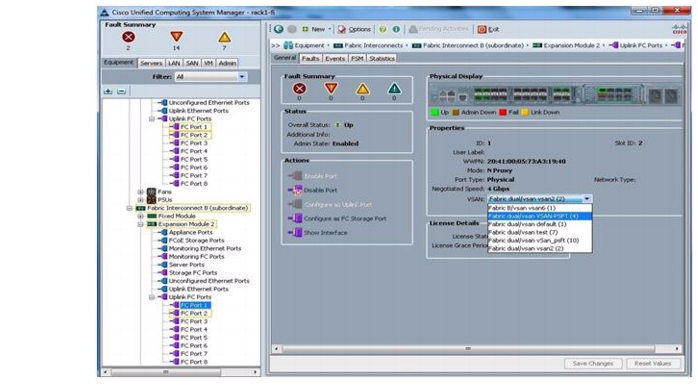Open the Faults tab

pos(310,59)
